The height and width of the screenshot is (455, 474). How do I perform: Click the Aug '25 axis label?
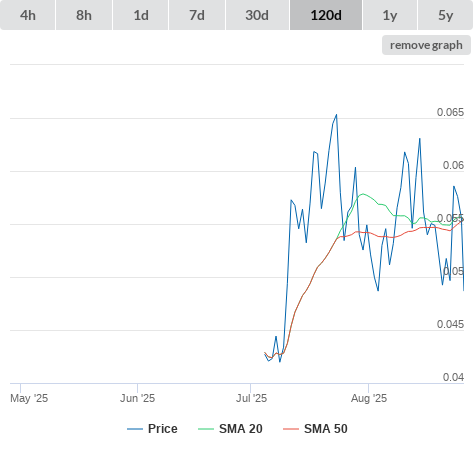click(369, 398)
